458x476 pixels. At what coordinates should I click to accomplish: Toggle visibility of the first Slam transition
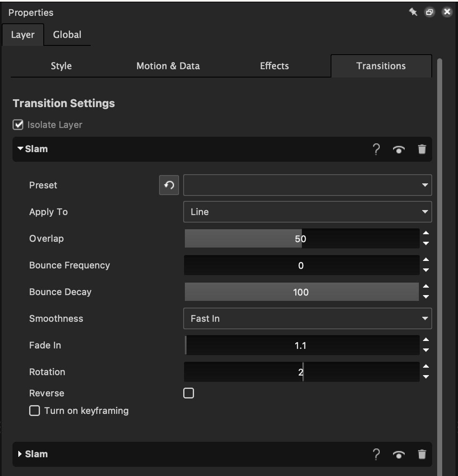pyautogui.click(x=398, y=149)
